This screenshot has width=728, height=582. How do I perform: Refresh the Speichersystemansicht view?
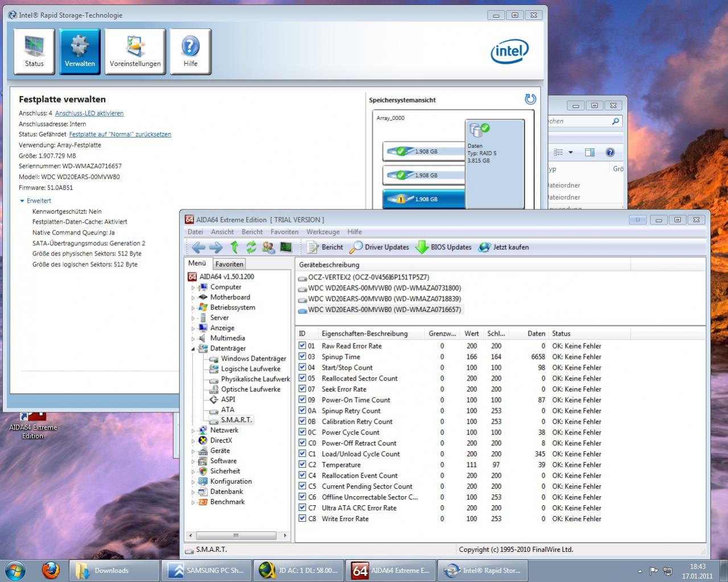point(530,100)
